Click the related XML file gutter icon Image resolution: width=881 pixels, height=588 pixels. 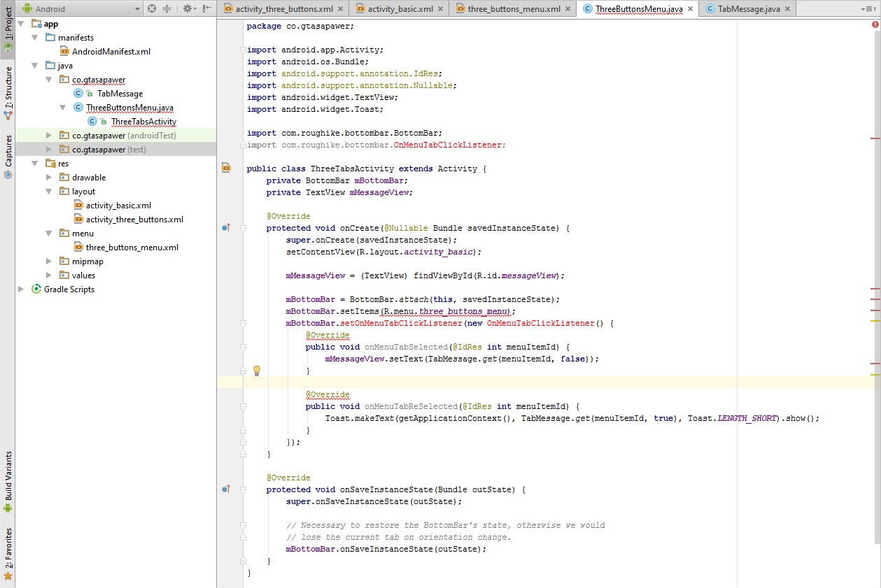(226, 168)
